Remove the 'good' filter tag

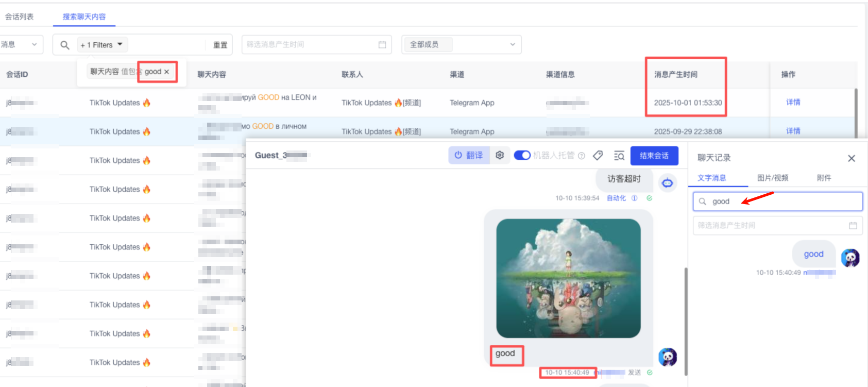click(x=166, y=72)
